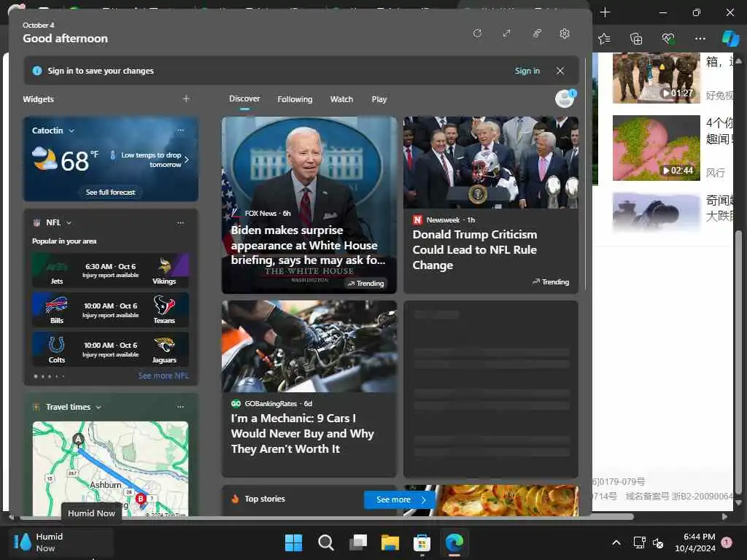Open the widgets settings gear

click(565, 34)
